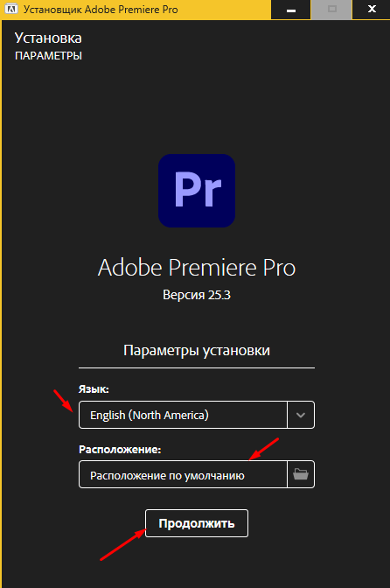Expand the language list chevron arrow

coord(301,415)
